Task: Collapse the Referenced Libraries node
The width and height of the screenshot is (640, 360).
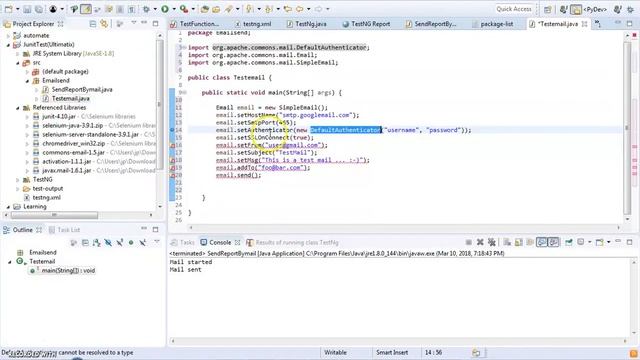Action: tap(18, 108)
